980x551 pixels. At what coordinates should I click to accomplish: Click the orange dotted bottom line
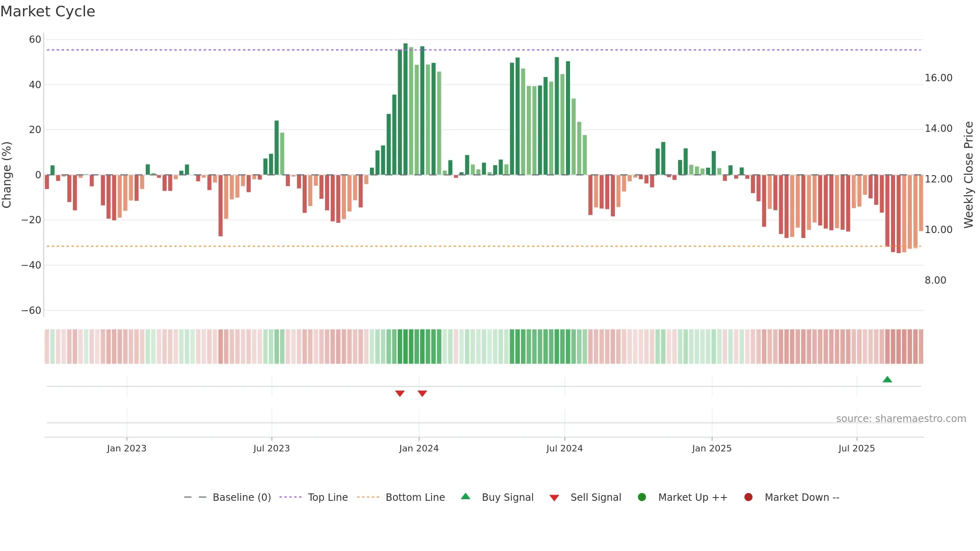[484, 246]
